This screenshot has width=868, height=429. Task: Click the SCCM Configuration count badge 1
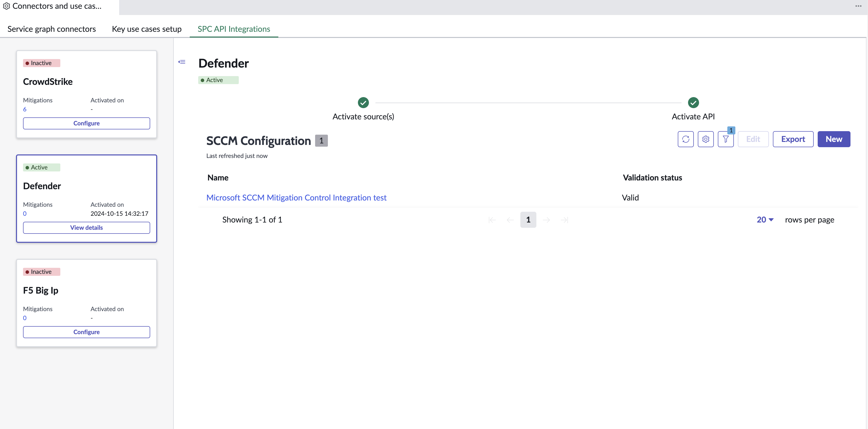[321, 140]
